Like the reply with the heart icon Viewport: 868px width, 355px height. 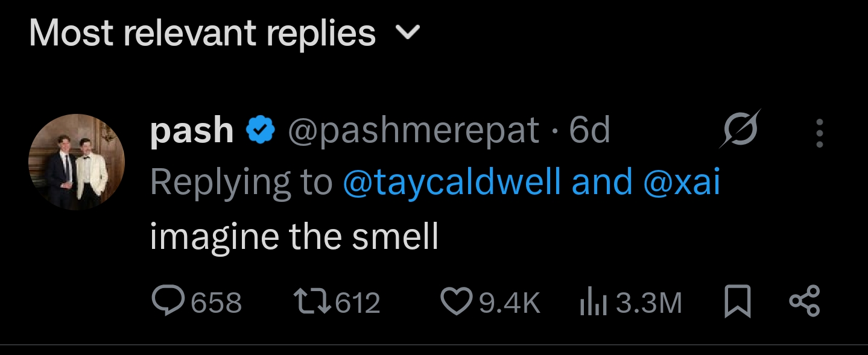click(x=457, y=302)
